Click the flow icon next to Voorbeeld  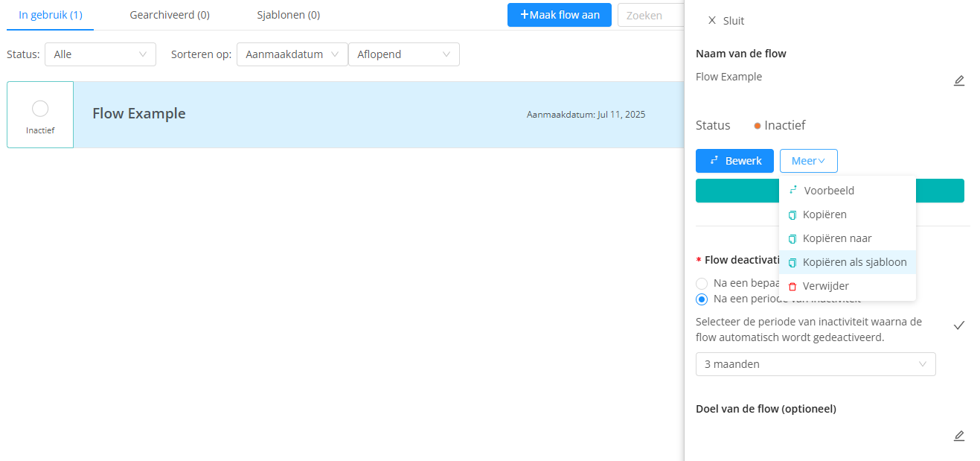792,191
